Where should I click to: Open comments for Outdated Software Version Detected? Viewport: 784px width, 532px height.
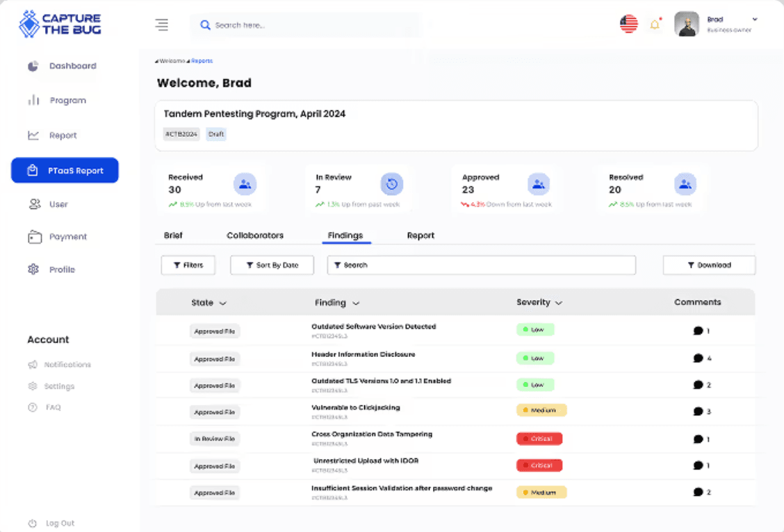tap(698, 331)
